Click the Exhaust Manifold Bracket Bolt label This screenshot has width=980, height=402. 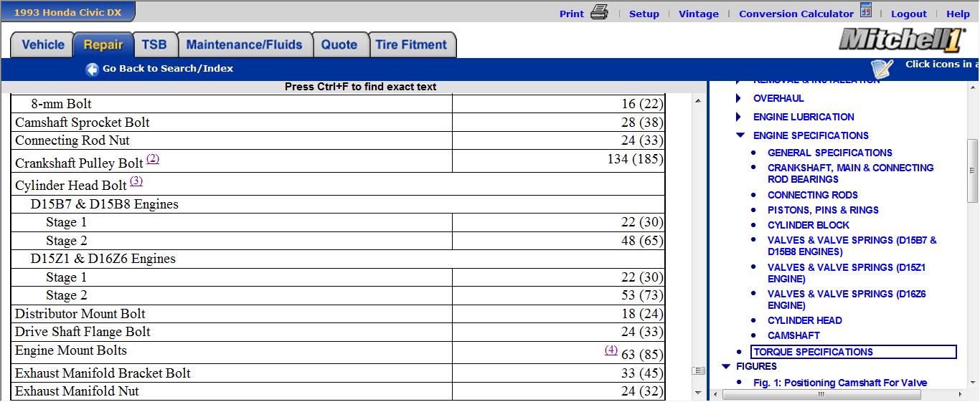[x=103, y=373]
